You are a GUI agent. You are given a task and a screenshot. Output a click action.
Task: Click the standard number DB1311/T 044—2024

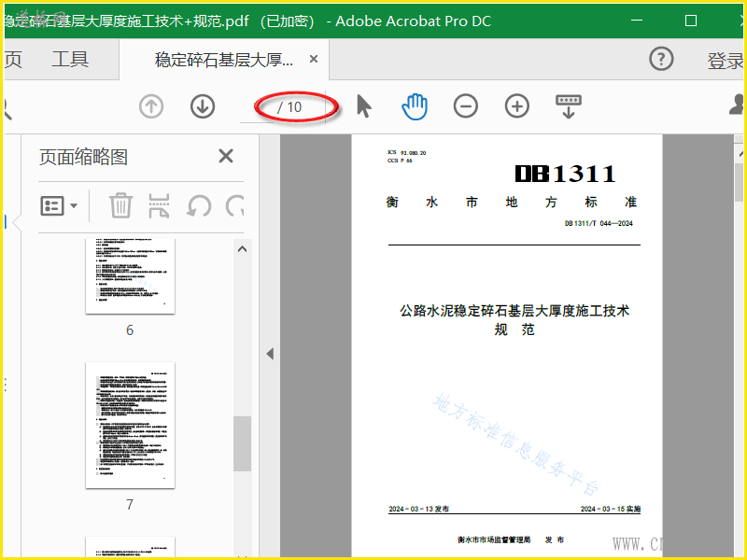(599, 223)
